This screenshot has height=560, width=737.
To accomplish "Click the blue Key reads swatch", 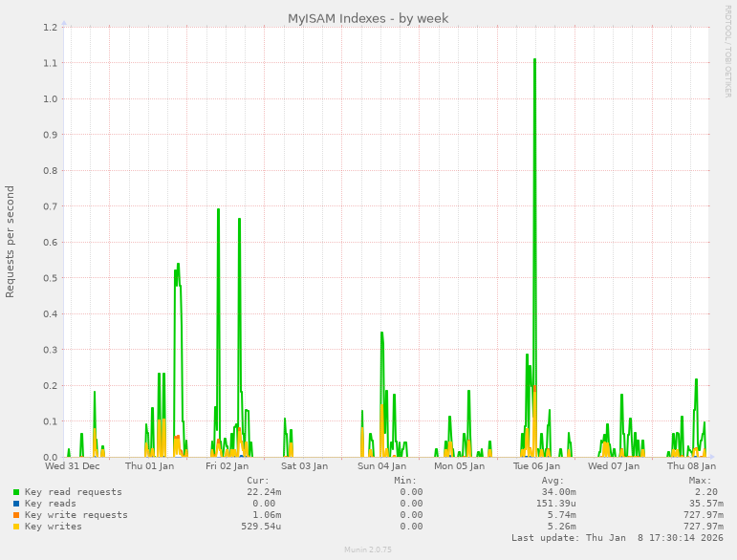I will tap(16, 504).
